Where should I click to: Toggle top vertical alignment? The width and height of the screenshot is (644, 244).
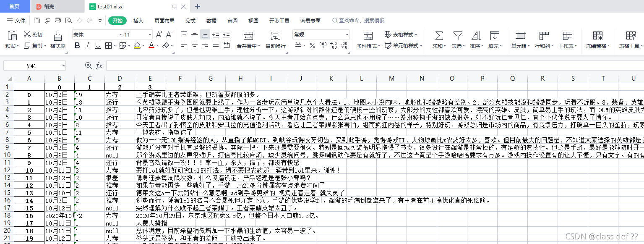coord(184,34)
